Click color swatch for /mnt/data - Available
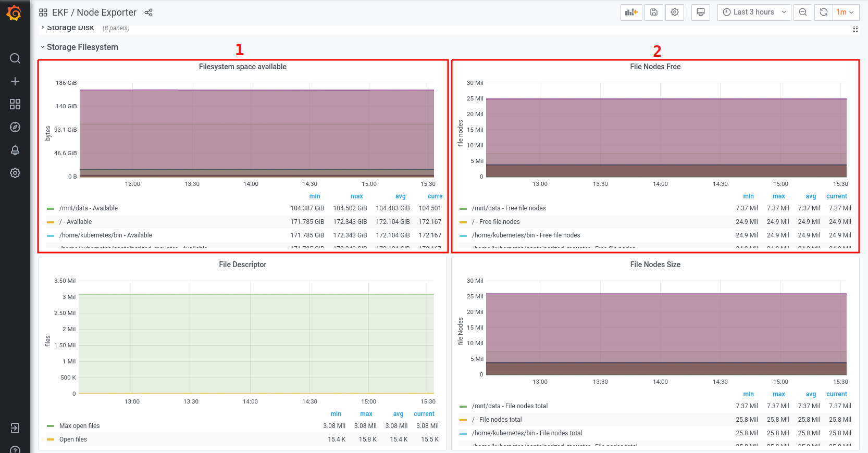The width and height of the screenshot is (868, 453). [51, 209]
